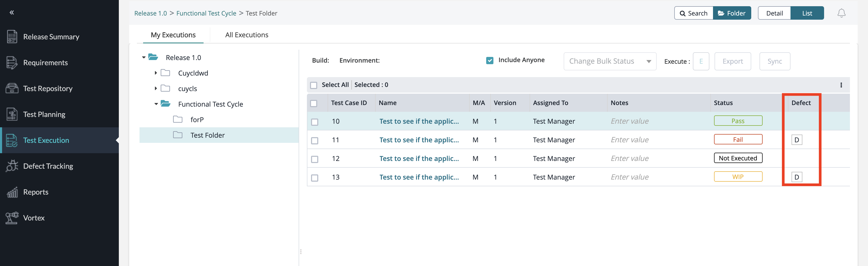Open defect D icon for test 11
The image size is (868, 266).
click(796, 140)
